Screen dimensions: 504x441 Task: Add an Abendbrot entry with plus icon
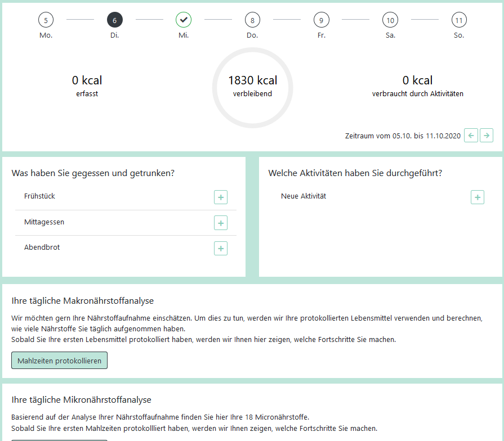221,249
